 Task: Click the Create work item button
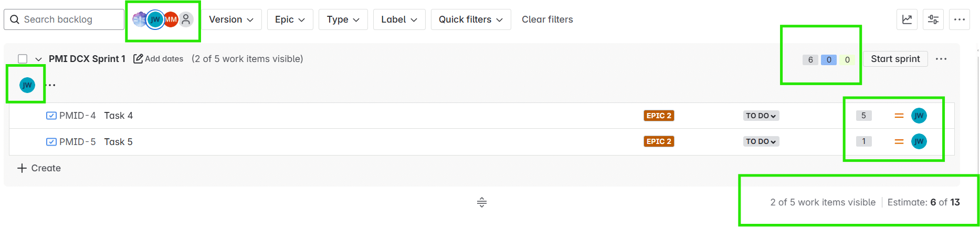pyautogui.click(x=39, y=168)
